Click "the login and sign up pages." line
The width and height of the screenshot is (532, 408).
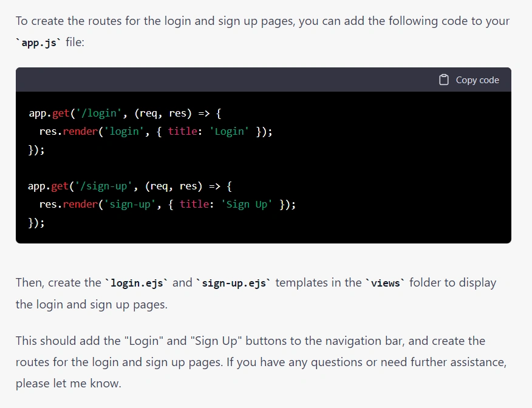(x=92, y=304)
